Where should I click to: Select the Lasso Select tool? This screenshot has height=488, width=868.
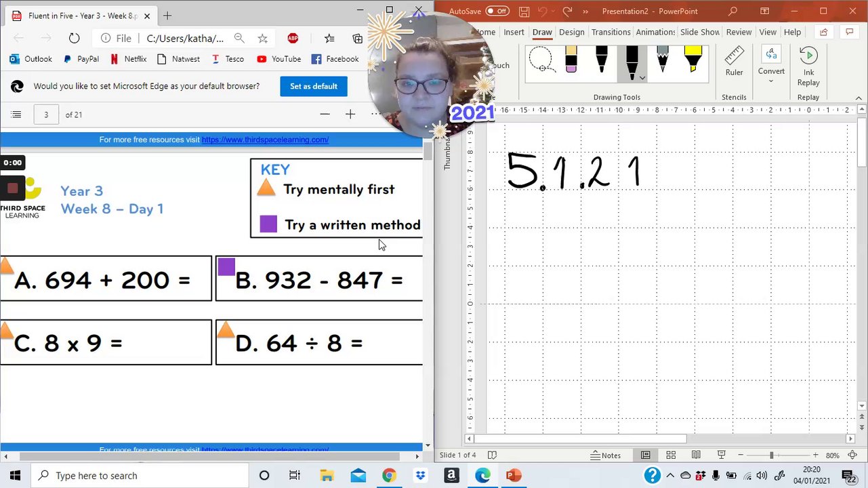pyautogui.click(x=541, y=60)
